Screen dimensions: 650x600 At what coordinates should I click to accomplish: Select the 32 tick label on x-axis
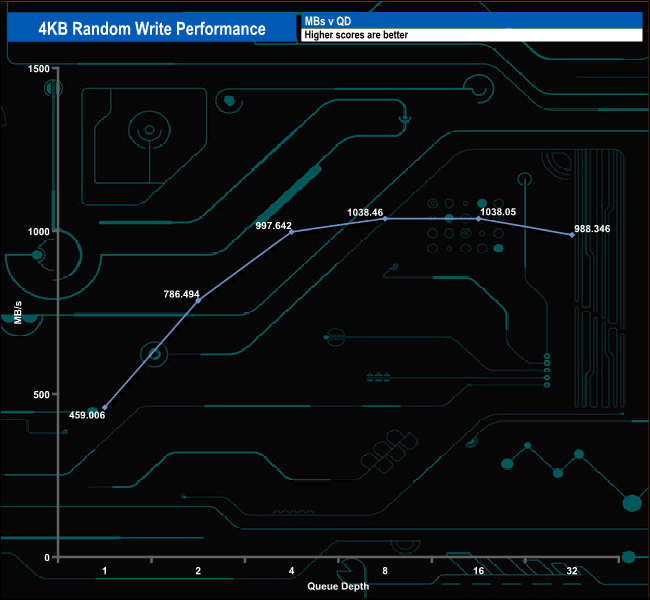pyautogui.click(x=571, y=571)
